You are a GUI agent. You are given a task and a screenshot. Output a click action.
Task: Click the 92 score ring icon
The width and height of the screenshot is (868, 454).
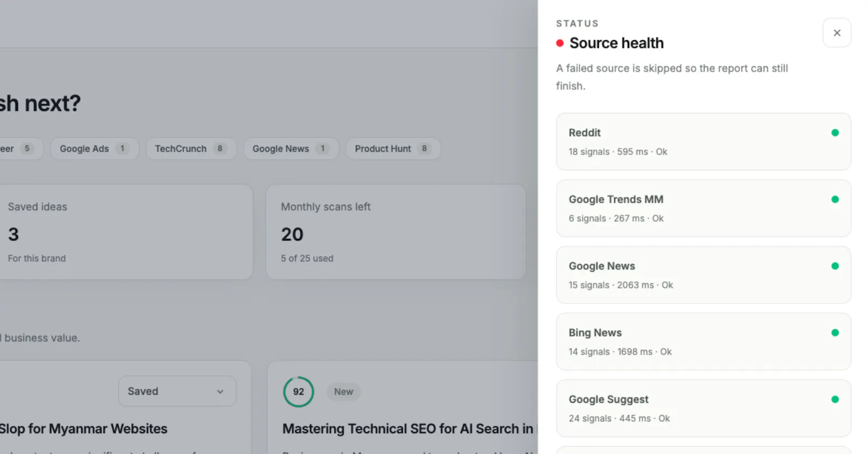[298, 392]
